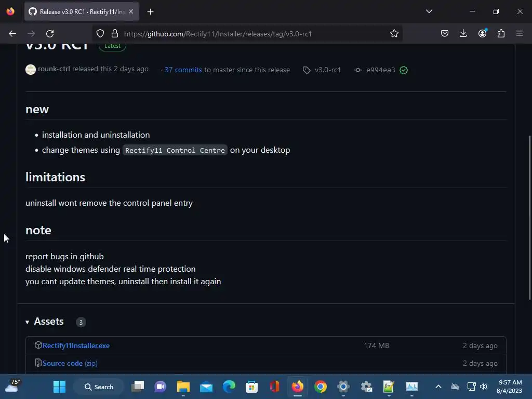Open rounk-ctrl user profile link
Screen dimensions: 532x399
[x=54, y=69]
